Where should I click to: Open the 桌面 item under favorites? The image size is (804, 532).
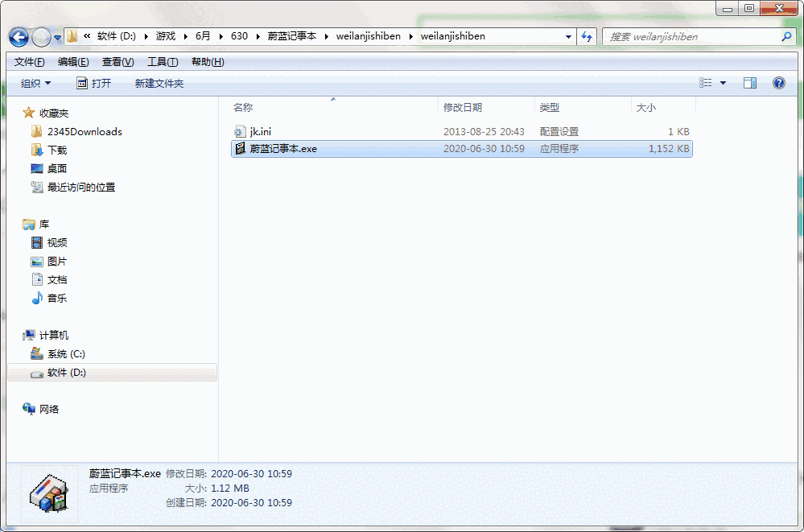point(56,167)
